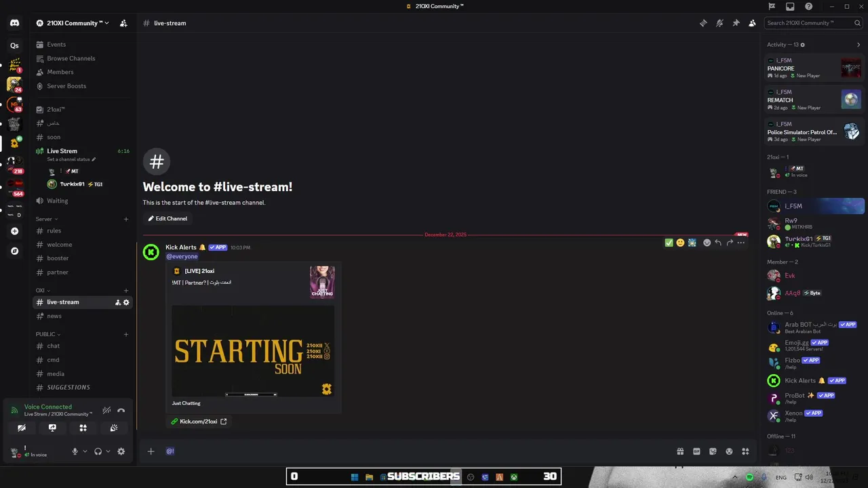Open the STARTING SOON stream thumbnail

pos(253,351)
